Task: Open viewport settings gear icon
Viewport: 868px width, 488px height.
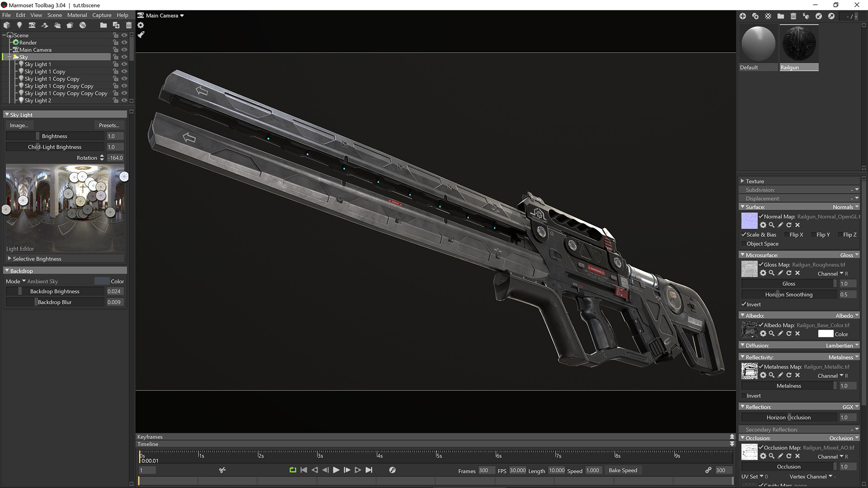Action: click(141, 25)
